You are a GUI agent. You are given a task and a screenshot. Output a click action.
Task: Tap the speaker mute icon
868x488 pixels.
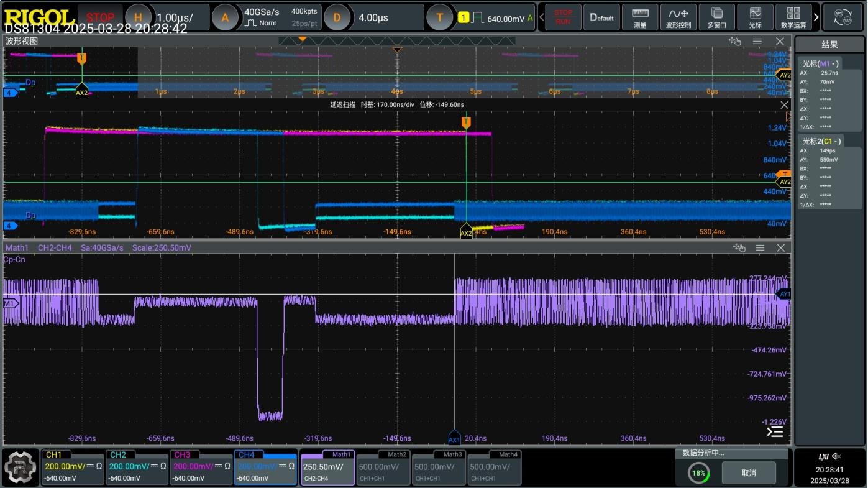836,456
